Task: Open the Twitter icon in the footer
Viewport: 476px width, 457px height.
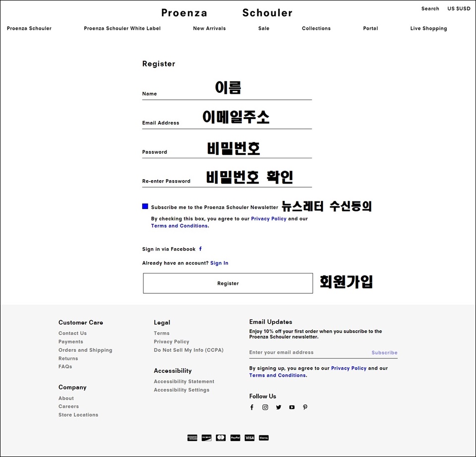Action: (278, 407)
